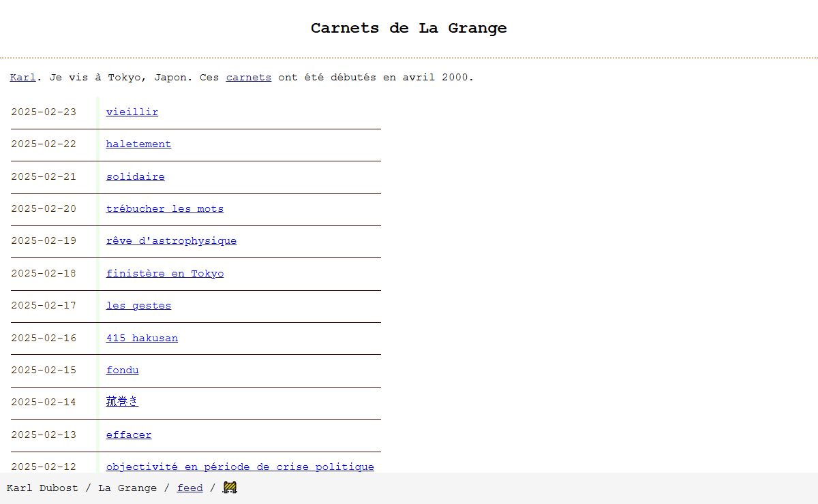Open objectivité en période de crise politique

pos(239,467)
